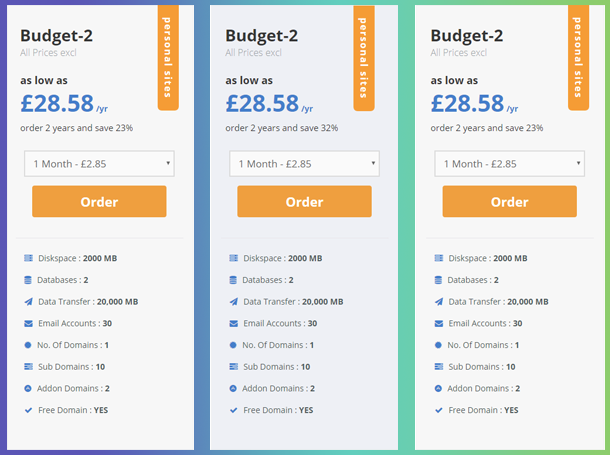Viewport: 610px width, 455px height.
Task: Click personal sites ribbon on left card
Action: tap(168, 57)
